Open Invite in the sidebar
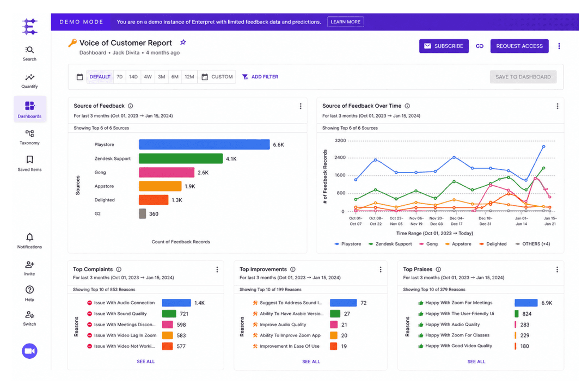This screenshot has height=392, width=588. (29, 268)
